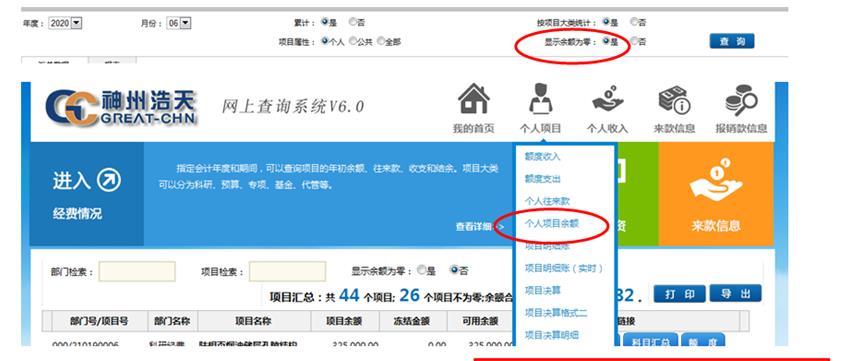The height and width of the screenshot is (361, 843).
Task: Click the 科目汇总 row button
Action: [650, 341]
